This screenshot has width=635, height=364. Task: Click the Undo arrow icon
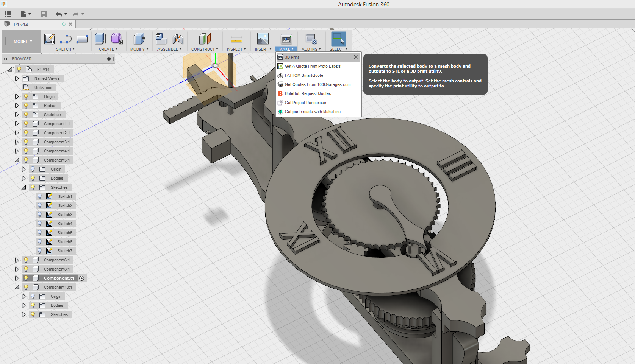coord(59,14)
